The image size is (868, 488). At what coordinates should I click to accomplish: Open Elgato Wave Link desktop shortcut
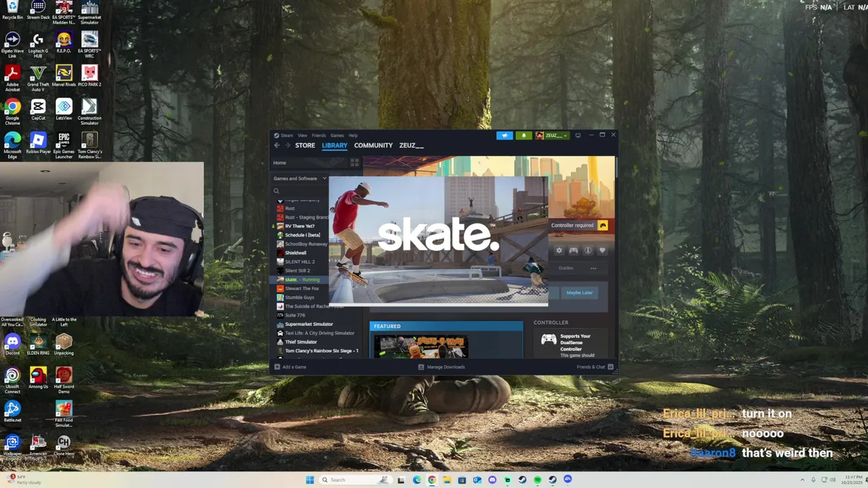[x=12, y=44]
